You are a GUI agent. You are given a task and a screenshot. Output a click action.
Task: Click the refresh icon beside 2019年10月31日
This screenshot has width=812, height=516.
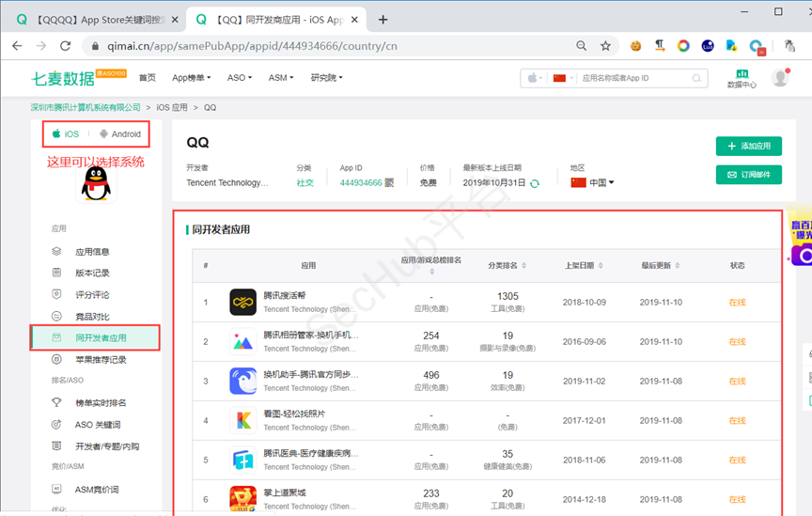(x=535, y=183)
